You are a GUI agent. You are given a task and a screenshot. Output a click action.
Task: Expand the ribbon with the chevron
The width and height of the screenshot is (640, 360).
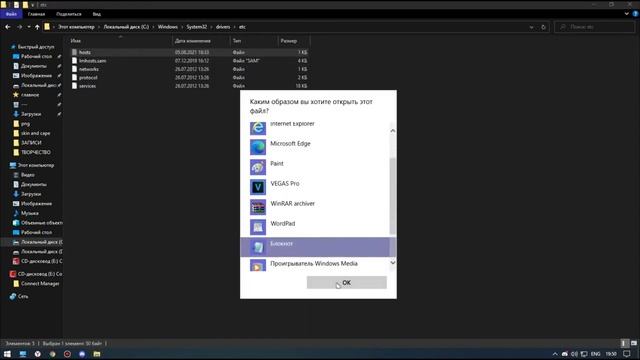tap(627, 14)
